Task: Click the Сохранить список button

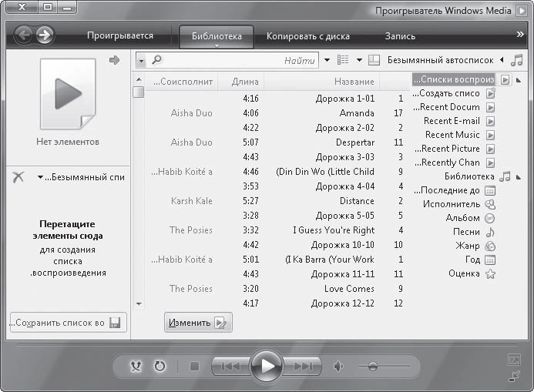Action: pos(68,322)
